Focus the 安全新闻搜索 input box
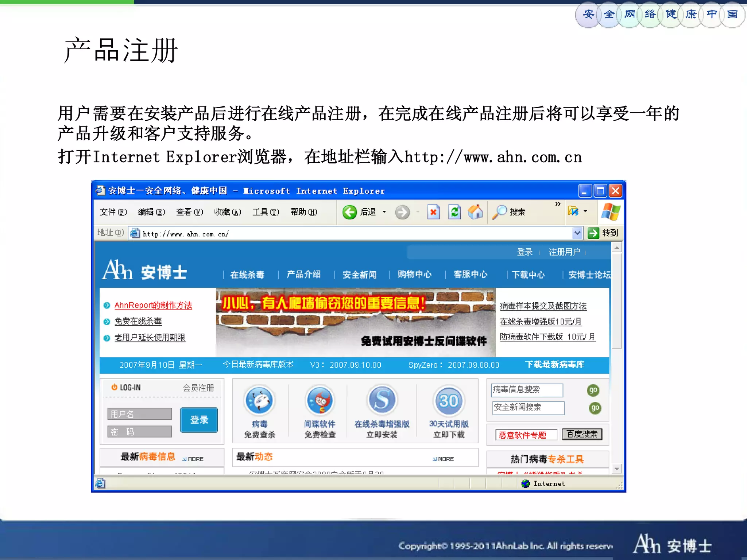 529,408
